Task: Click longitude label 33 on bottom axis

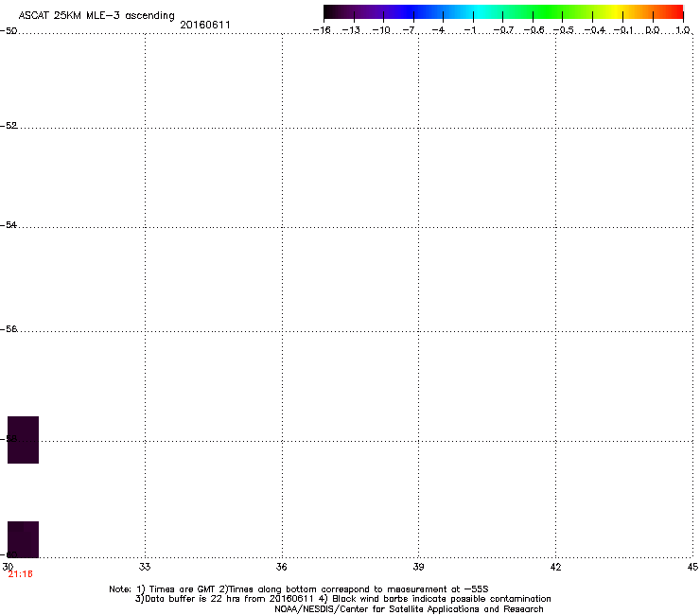Action: [145, 567]
